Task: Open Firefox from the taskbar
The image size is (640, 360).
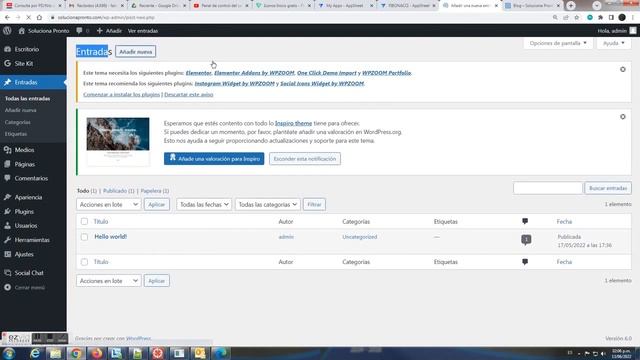Action: pos(96,353)
